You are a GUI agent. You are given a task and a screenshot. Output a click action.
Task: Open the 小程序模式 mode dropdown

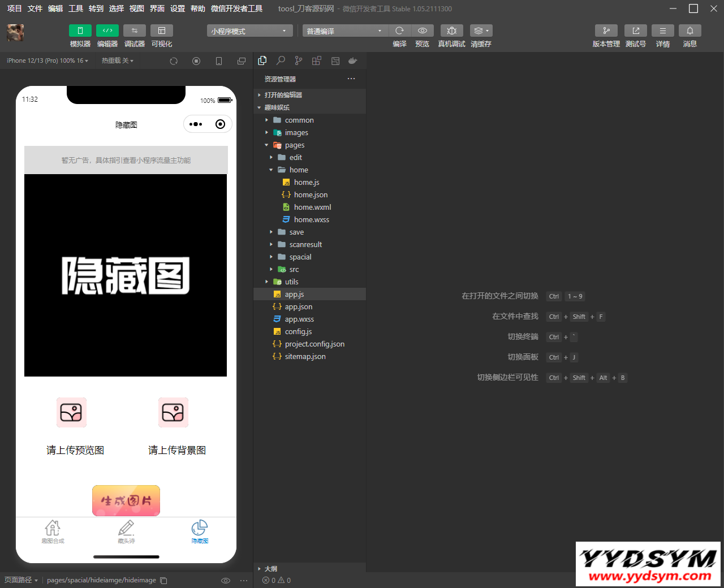(x=249, y=31)
